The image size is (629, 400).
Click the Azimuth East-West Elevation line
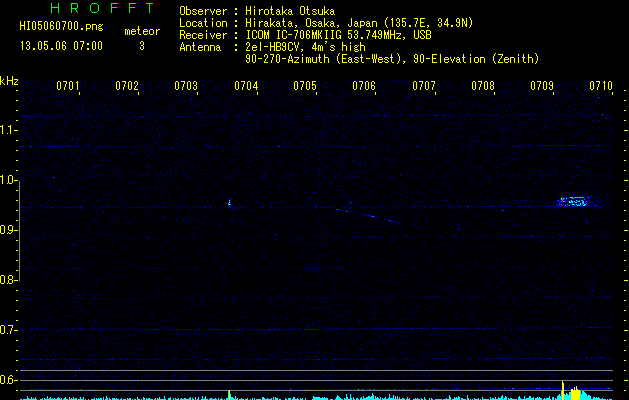[392, 59]
